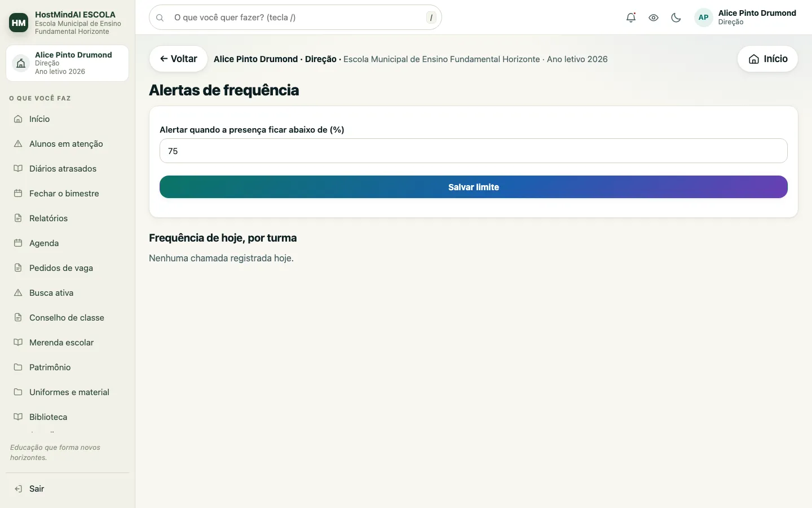Click 'Nenhuma chamada registrada hoje.' text
Image resolution: width=812 pixels, height=508 pixels.
[221, 259]
